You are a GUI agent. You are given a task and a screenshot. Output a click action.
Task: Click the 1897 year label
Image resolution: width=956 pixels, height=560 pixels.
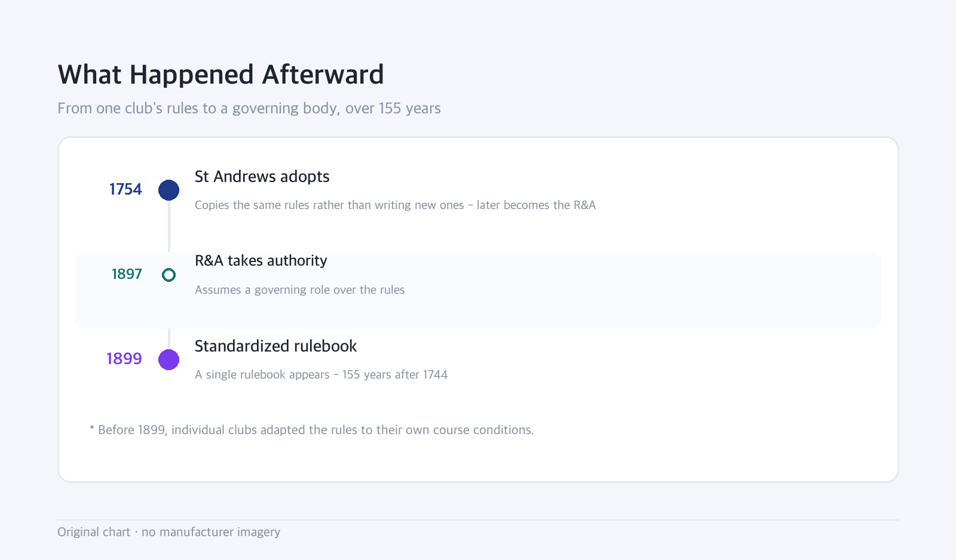pyautogui.click(x=127, y=274)
